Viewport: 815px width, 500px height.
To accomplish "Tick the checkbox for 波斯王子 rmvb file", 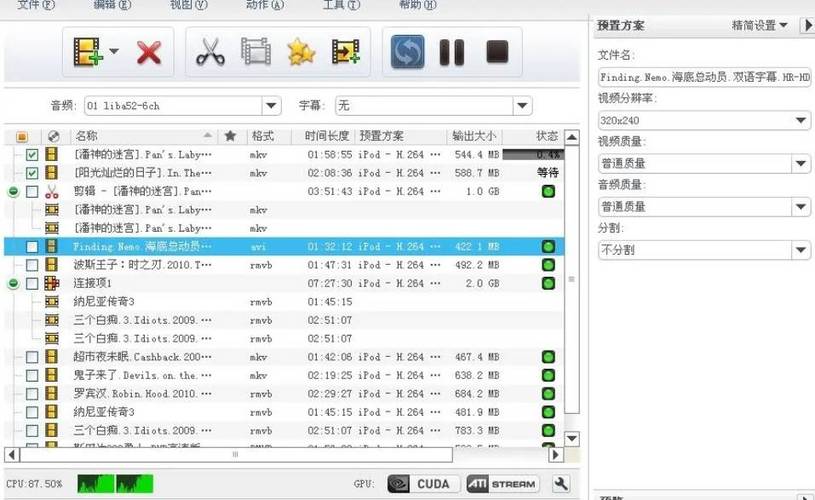I will (32, 265).
